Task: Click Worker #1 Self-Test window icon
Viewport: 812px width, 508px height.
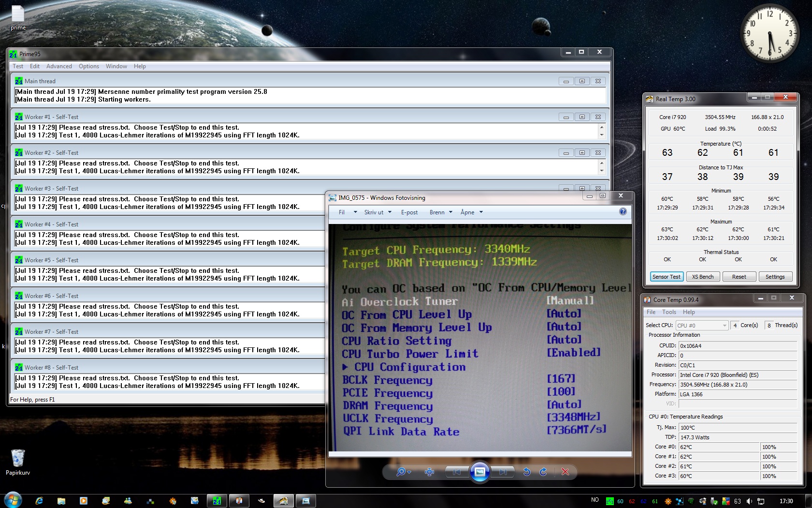Action: [19, 117]
